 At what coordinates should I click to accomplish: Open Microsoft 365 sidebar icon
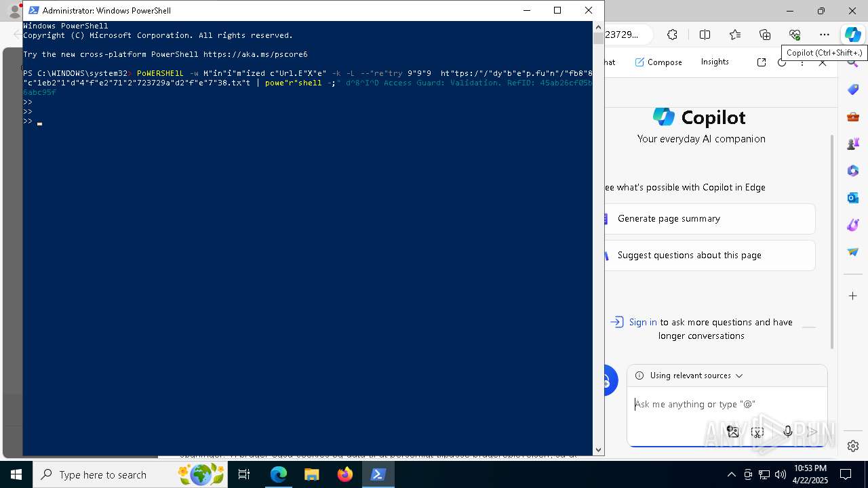pyautogui.click(x=853, y=171)
